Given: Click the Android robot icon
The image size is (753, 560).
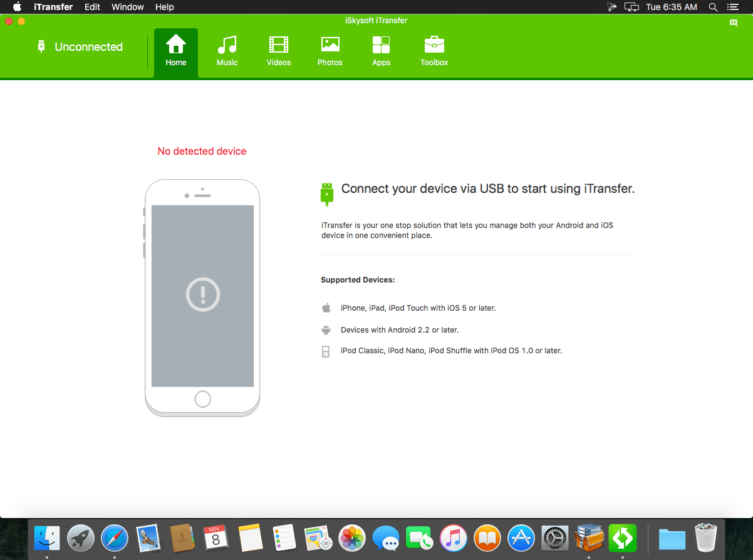Looking at the screenshot, I should coord(326,329).
